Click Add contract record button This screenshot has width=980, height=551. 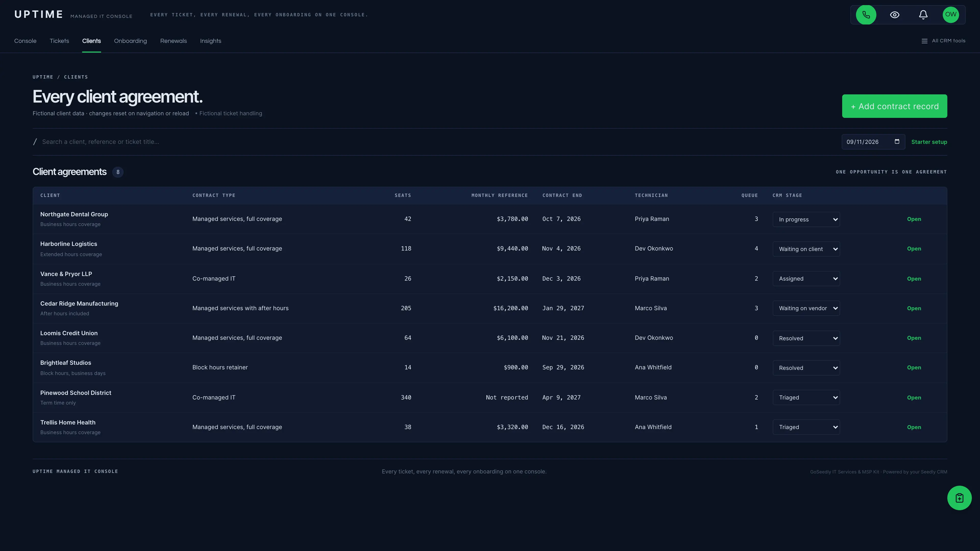(895, 106)
